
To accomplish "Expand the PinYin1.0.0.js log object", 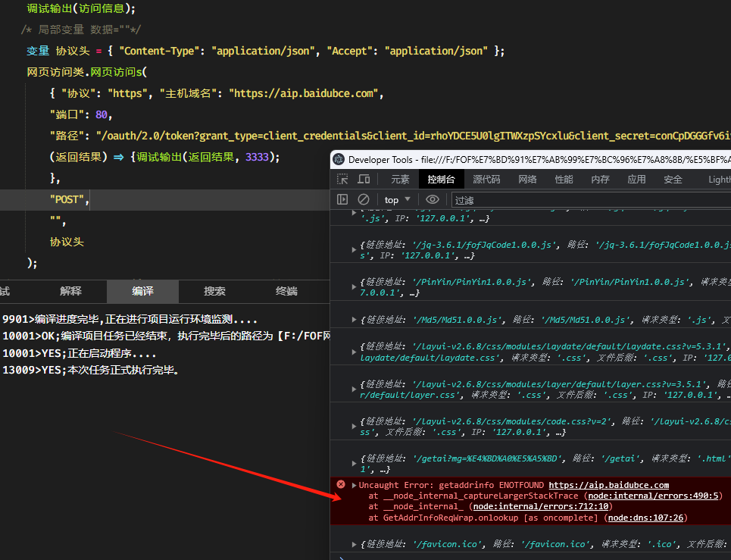I will coord(354,287).
